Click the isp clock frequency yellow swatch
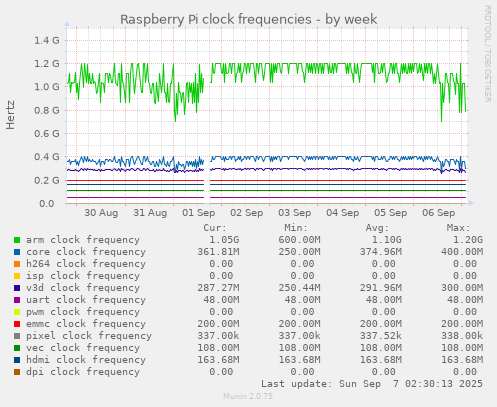This screenshot has width=497, height=407. [x=17, y=276]
